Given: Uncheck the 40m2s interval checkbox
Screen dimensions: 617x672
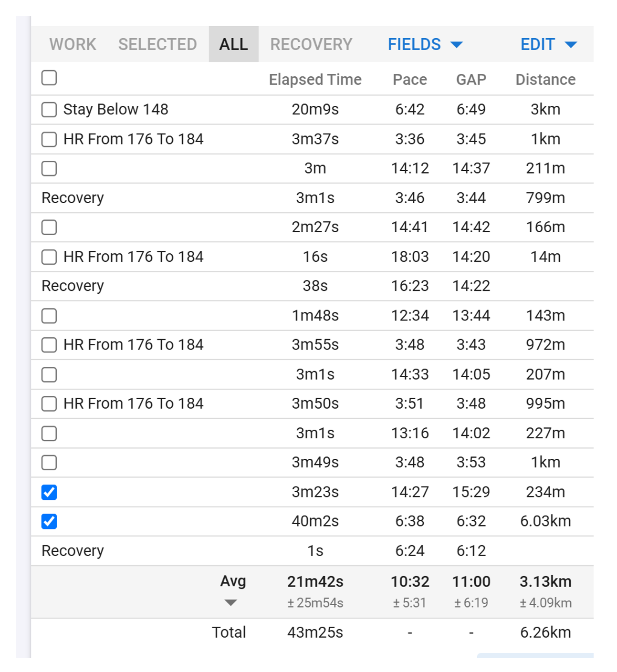Looking at the screenshot, I should pyautogui.click(x=49, y=521).
